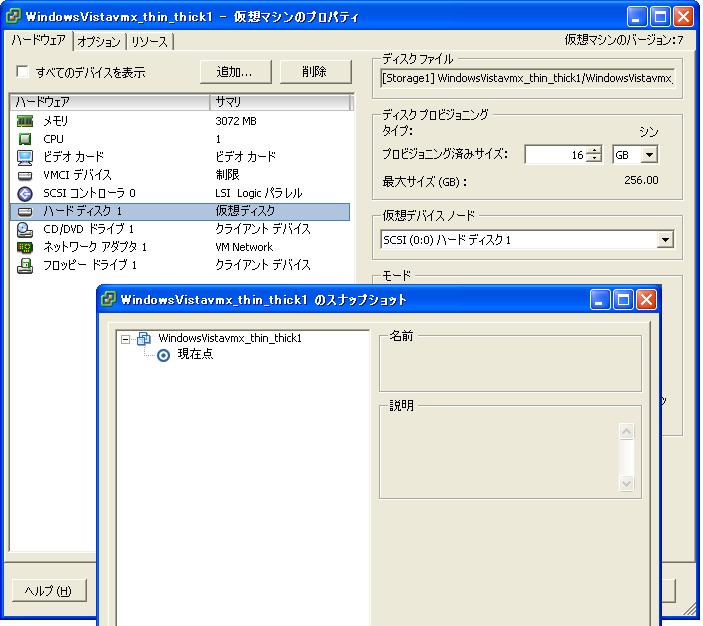Click the 削除 (Remove) button
This screenshot has width=703, height=626.
pos(315,72)
